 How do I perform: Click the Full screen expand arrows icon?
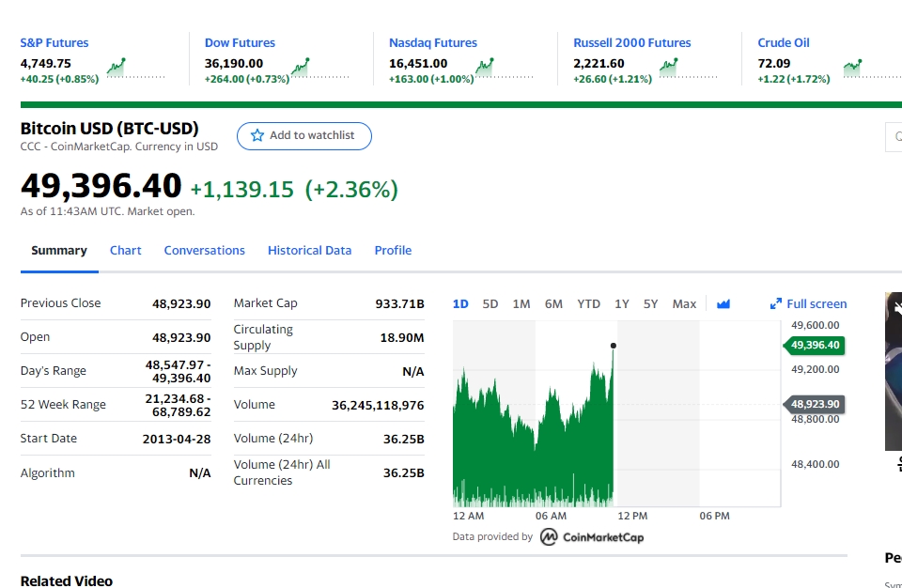775,303
